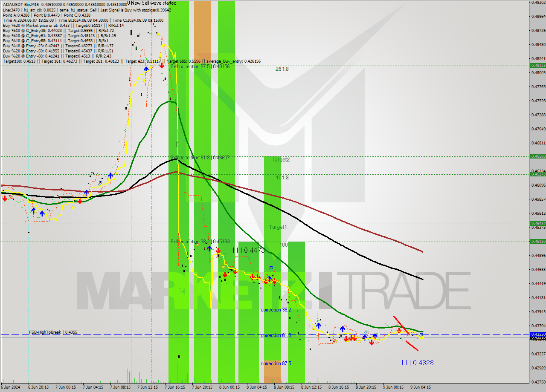Image resolution: width=546 pixels, height=392 pixels.
Task: Click the 'correction 38.2' label
Action: (x=276, y=310)
